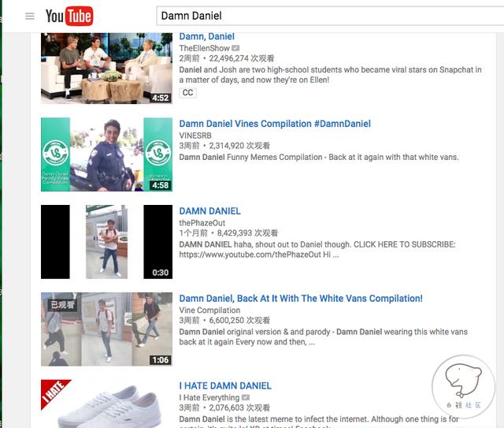The height and width of the screenshot is (428, 504).
Task: Open the hamburger guide menu
Action: coord(30,16)
